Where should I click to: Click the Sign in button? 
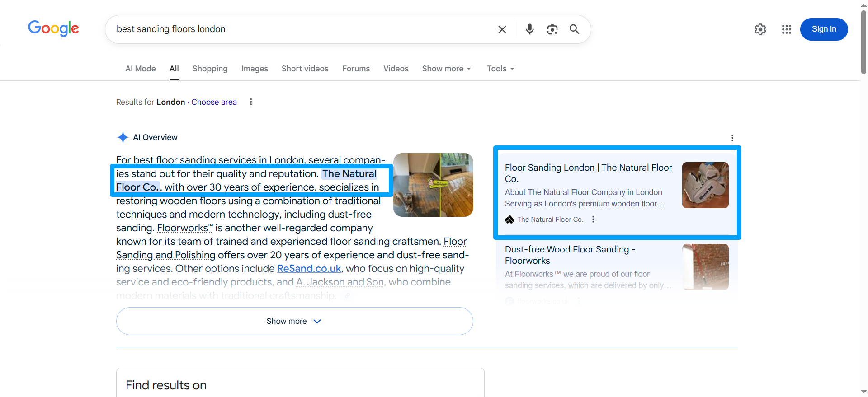point(824,29)
